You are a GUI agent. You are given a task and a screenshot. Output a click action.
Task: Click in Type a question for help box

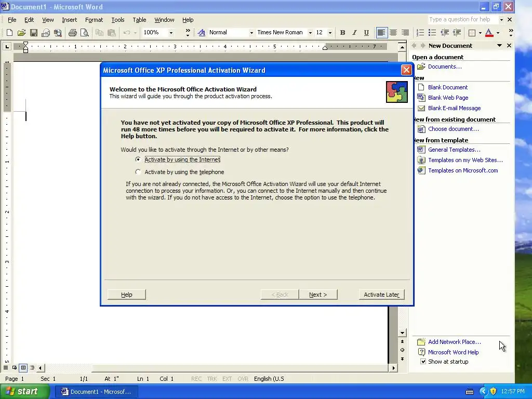(x=462, y=19)
